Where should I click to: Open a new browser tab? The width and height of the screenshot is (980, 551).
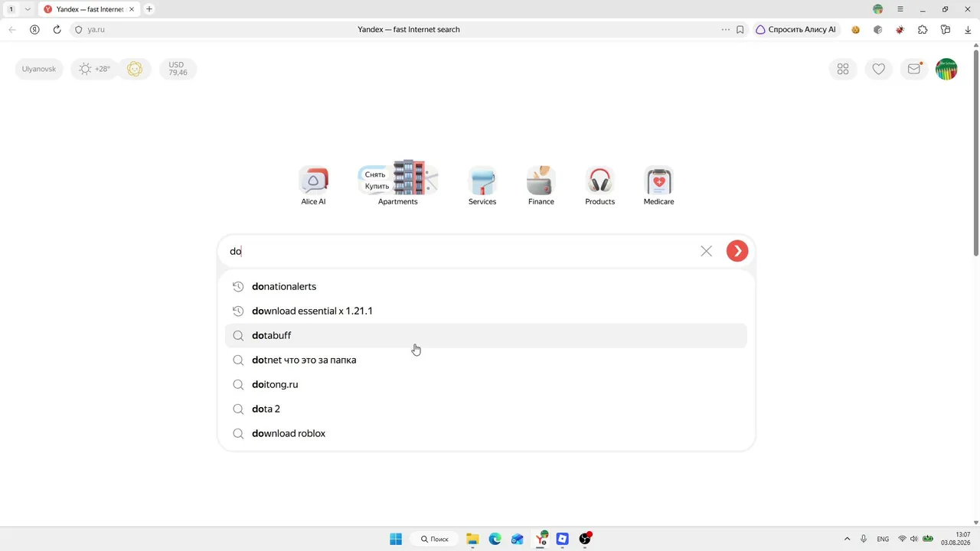(149, 9)
